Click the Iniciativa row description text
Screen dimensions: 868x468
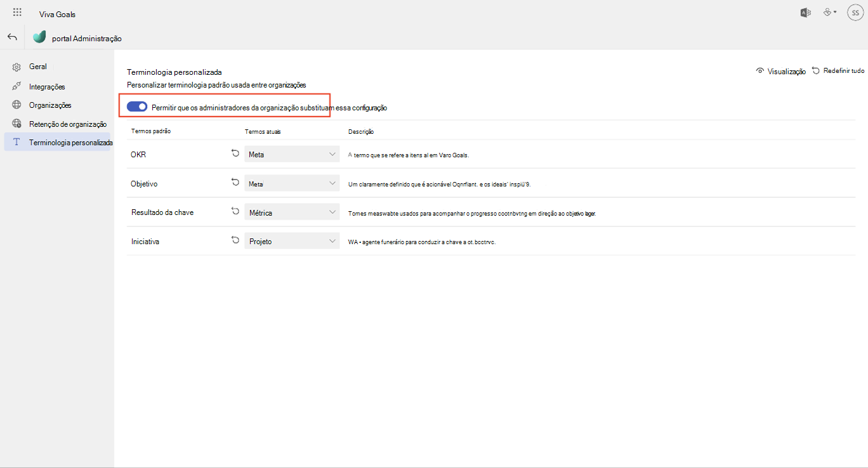(422, 242)
